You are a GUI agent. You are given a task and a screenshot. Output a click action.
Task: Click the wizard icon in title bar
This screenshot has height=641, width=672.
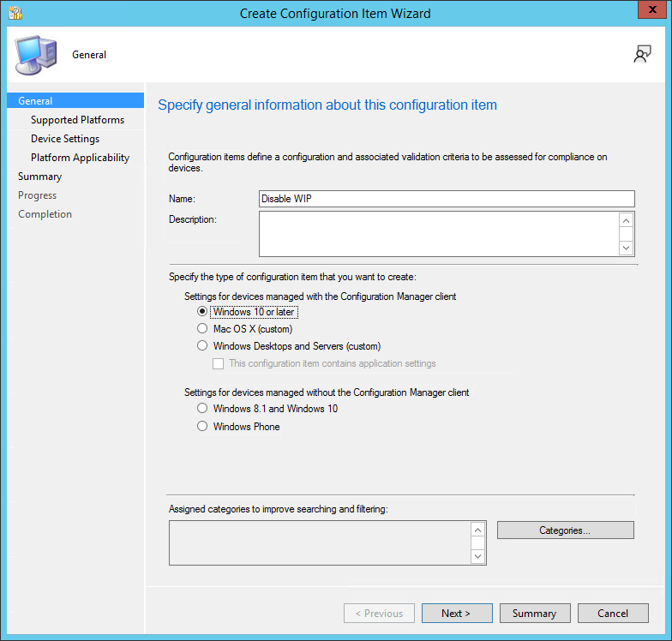tap(15, 13)
